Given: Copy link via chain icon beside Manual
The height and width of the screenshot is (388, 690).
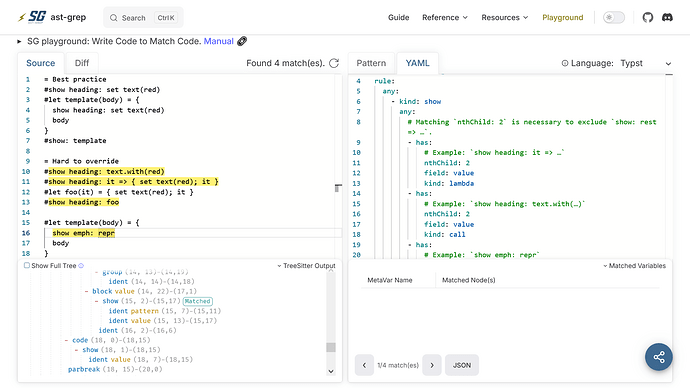Looking at the screenshot, I should pyautogui.click(x=242, y=41).
